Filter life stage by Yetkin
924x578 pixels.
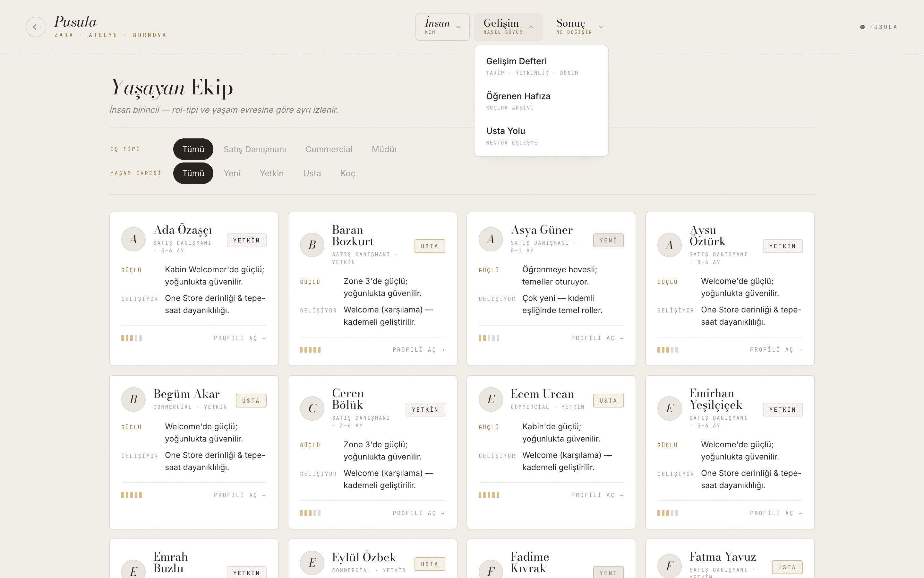tap(272, 173)
